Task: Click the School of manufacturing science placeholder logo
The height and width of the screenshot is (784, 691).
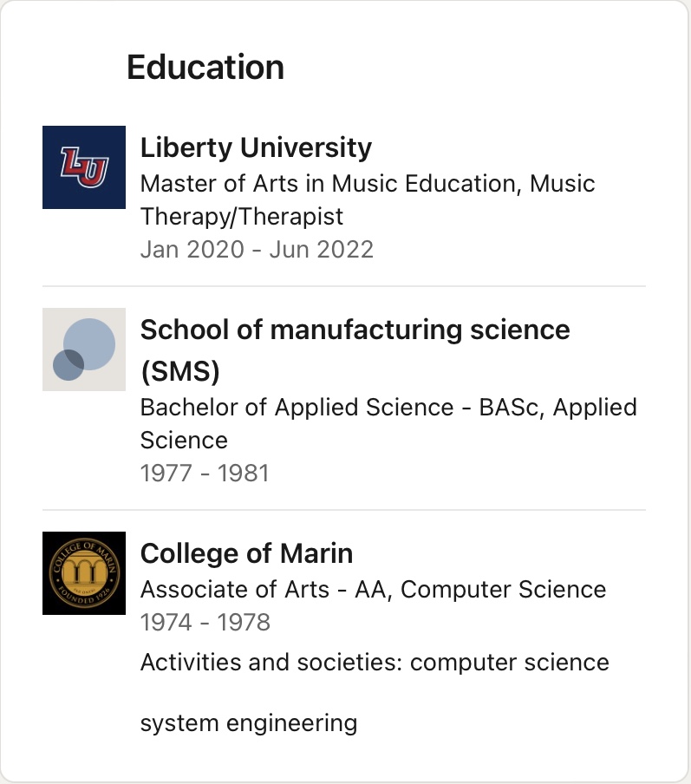Action: 84,350
